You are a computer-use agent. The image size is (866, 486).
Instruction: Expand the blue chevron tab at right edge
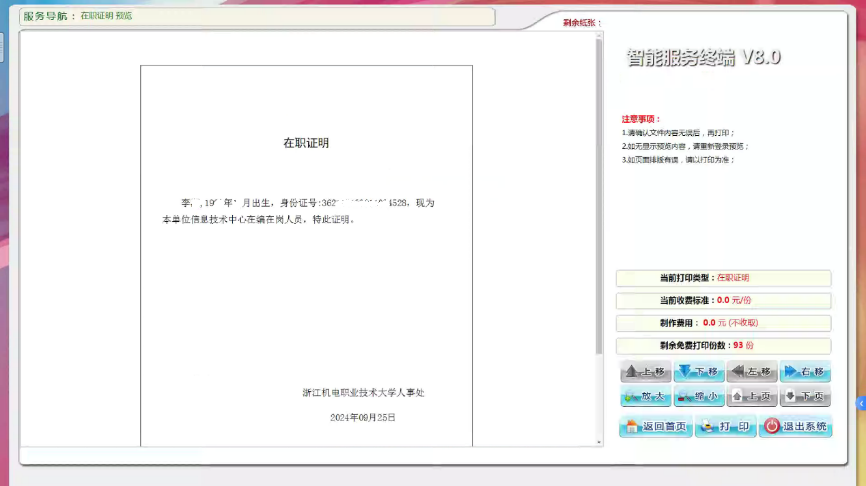[861, 403]
